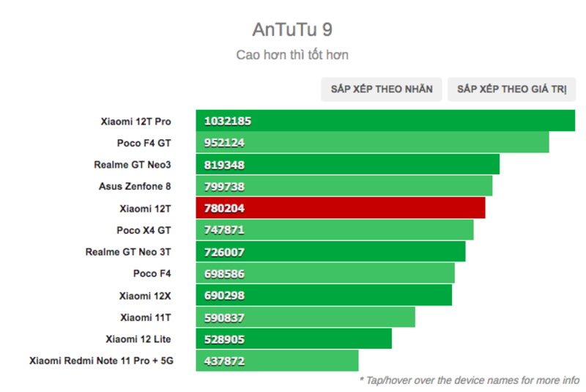586x392 pixels.
Task: Click the red Xiaomi 12T bar
Action: 340,208
